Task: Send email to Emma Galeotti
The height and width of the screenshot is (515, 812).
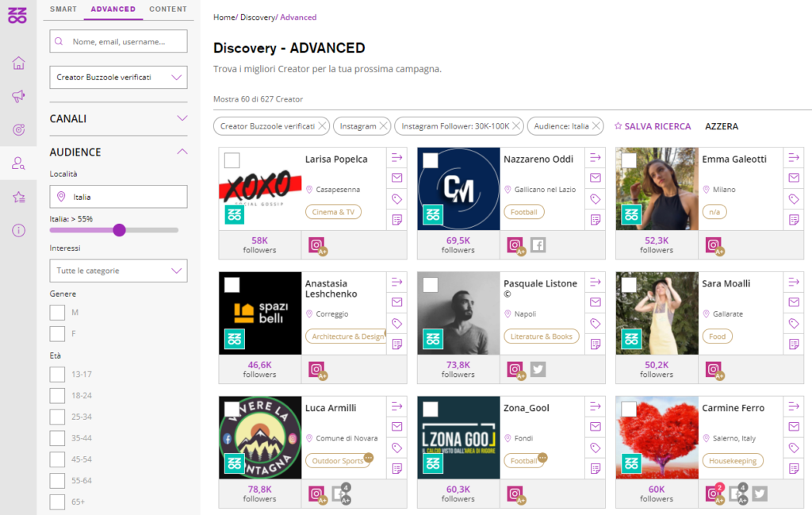Action: [794, 178]
